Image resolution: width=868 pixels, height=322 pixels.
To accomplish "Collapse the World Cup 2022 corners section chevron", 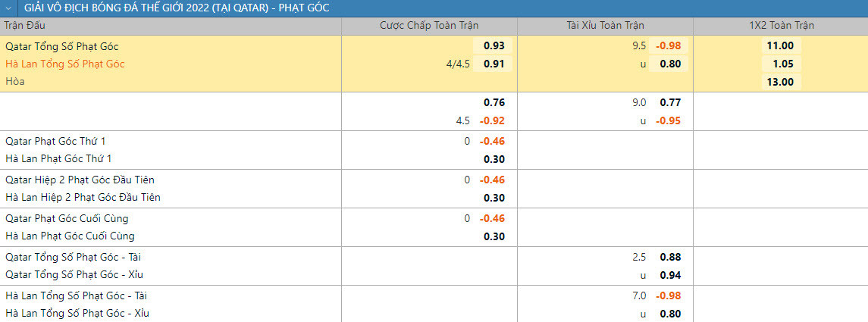I will pos(7,8).
